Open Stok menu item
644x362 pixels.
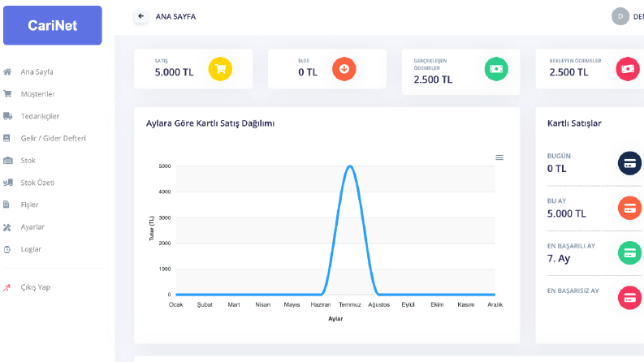coord(28,161)
